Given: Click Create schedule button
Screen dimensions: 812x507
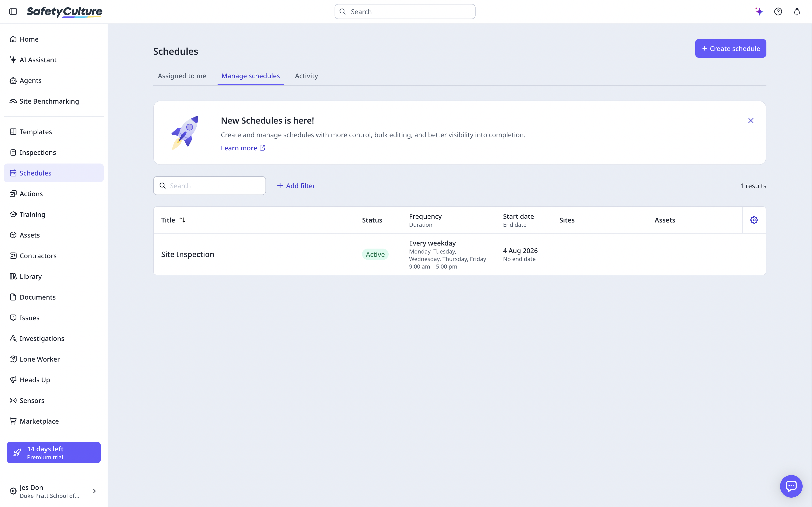Looking at the screenshot, I should 730,49.
